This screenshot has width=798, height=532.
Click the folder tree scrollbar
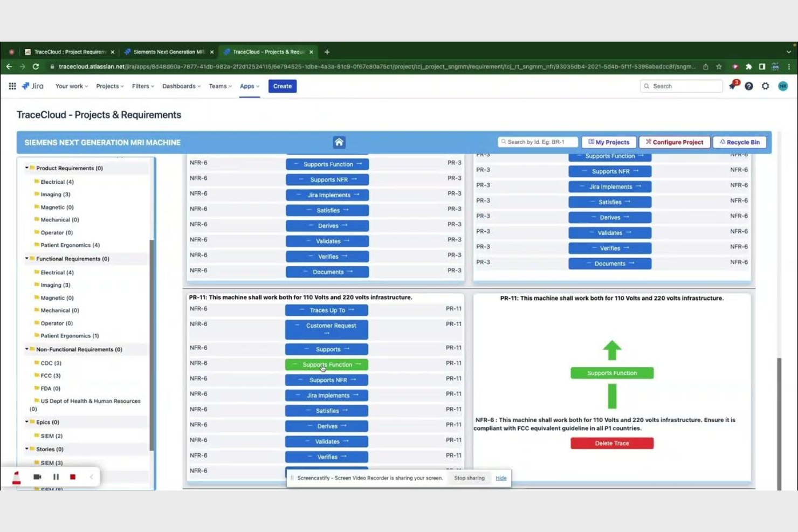152,345
